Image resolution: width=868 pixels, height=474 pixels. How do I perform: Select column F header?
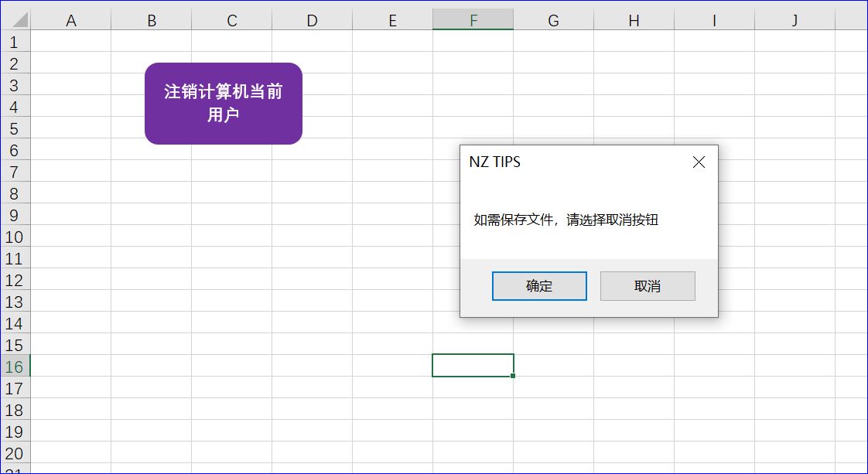tap(473, 20)
